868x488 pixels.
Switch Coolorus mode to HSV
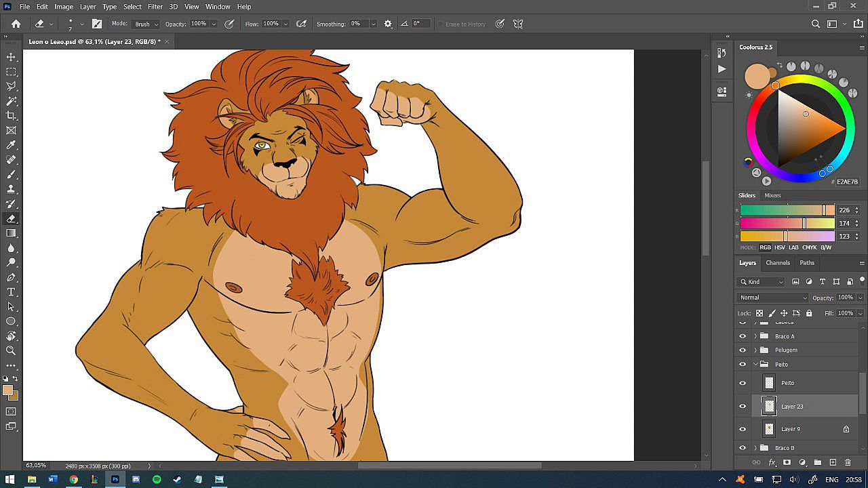780,247
